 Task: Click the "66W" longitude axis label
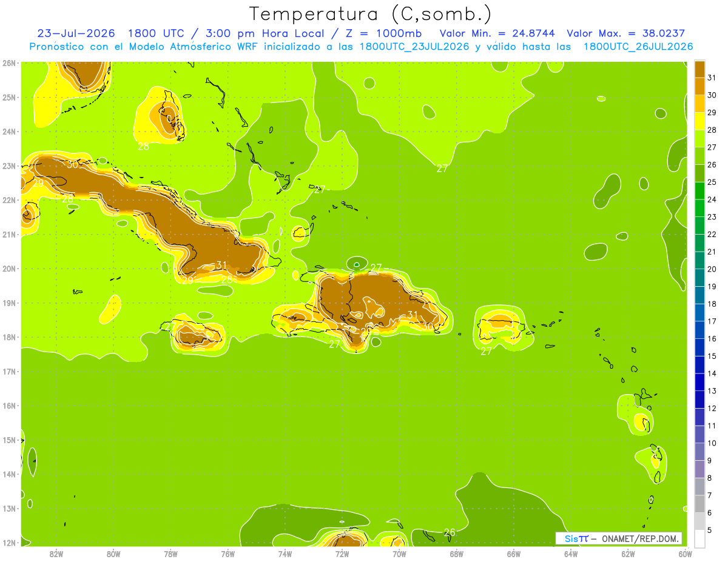514,554
